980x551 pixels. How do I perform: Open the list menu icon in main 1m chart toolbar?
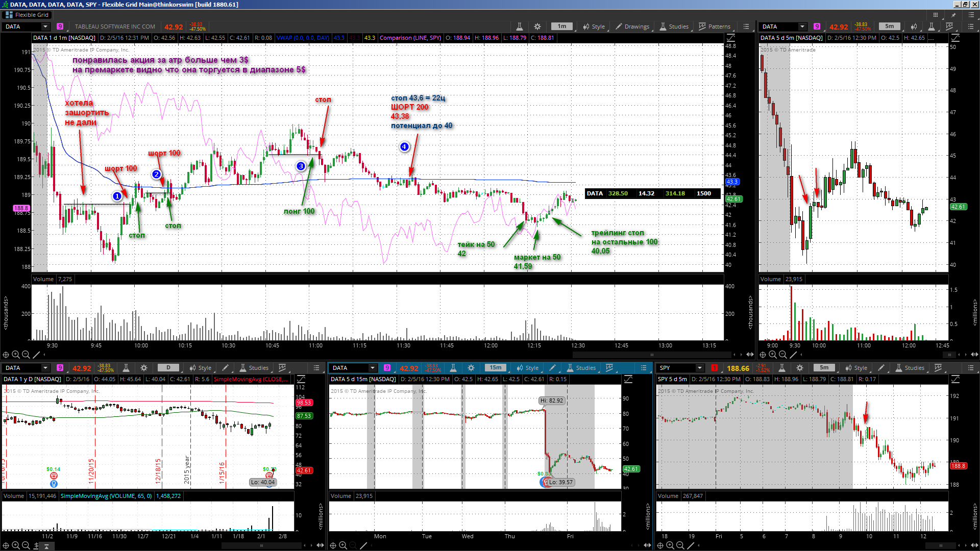(x=746, y=27)
